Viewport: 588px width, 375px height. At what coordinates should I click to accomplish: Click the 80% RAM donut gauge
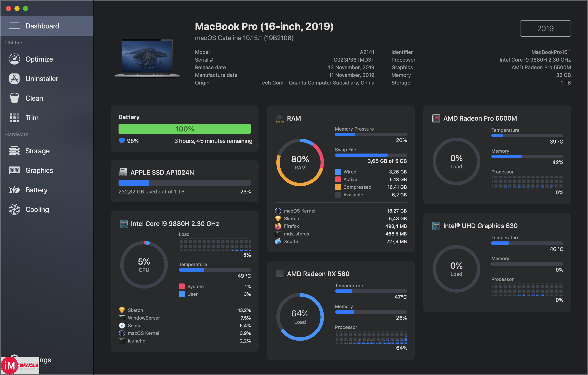[x=300, y=162]
